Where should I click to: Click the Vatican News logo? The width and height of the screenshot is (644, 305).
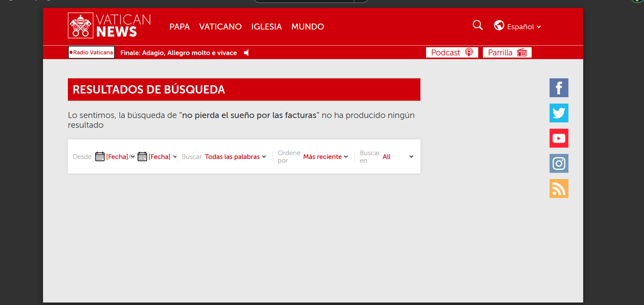coord(109,26)
